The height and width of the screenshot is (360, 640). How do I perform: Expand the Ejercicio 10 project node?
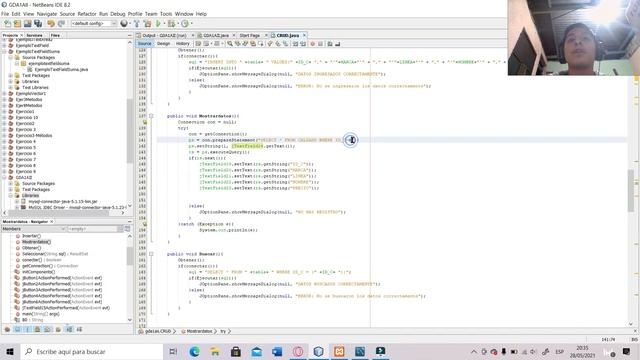(4, 118)
